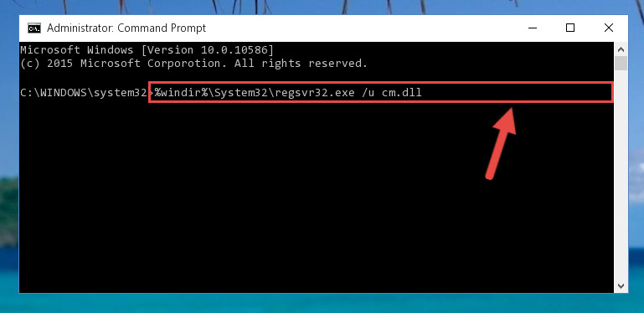Click the Administrator: Command Prompt title text
The width and height of the screenshot is (644, 313).
coord(126,28)
